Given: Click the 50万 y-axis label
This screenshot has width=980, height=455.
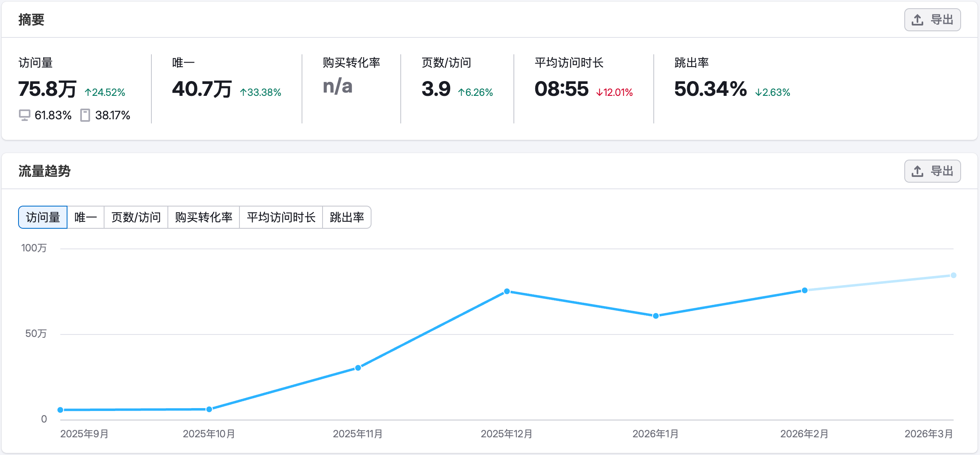Looking at the screenshot, I should 36,334.
